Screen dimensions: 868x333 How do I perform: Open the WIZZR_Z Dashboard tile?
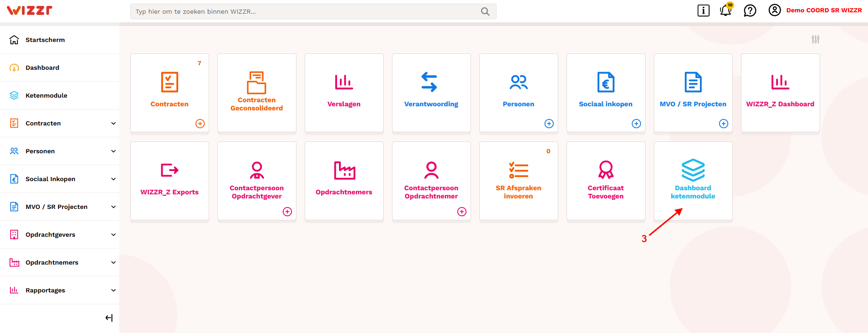click(780, 93)
